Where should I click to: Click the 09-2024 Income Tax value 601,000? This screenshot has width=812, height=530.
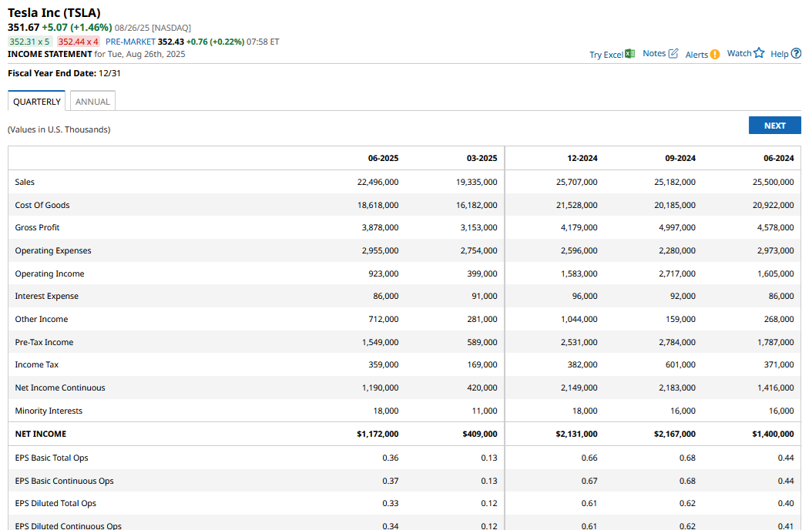coord(680,365)
